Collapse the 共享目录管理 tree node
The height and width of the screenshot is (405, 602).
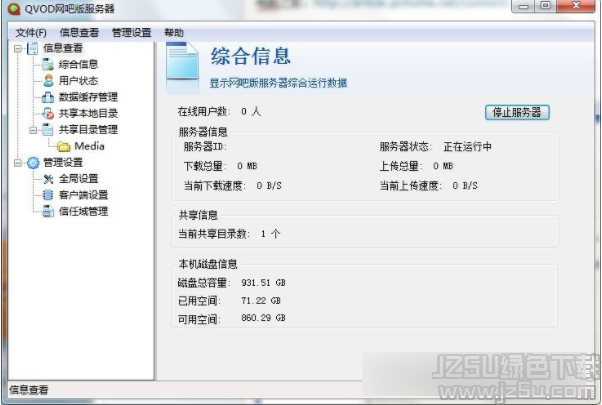pyautogui.click(x=33, y=130)
